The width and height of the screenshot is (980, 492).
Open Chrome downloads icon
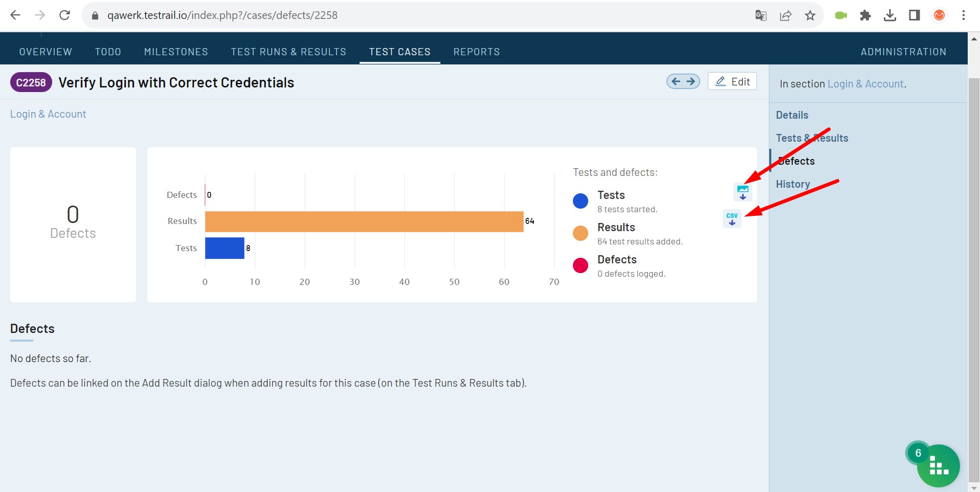tap(889, 15)
